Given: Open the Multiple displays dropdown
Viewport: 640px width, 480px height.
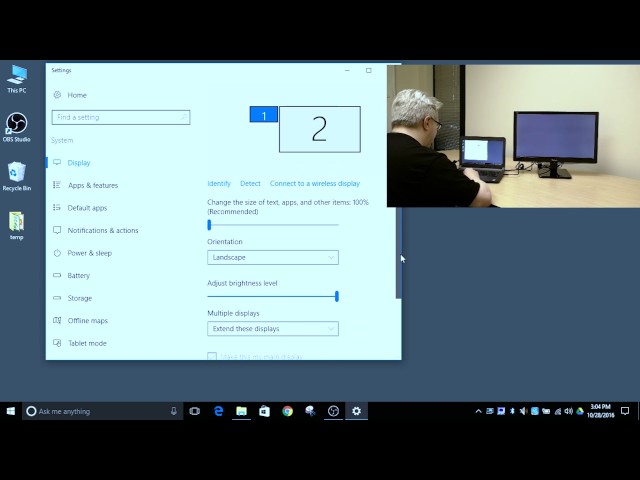Looking at the screenshot, I should coord(273,329).
